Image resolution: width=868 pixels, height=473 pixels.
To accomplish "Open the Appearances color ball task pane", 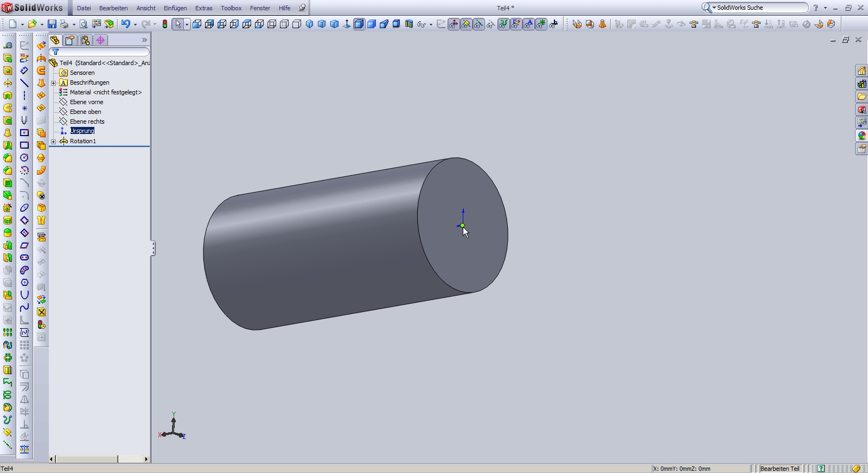I will pos(861,136).
